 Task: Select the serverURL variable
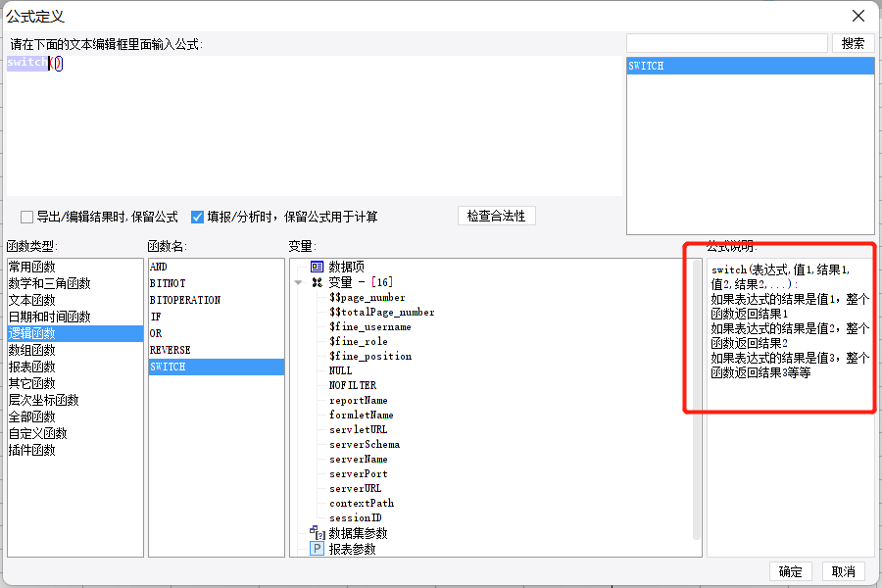tap(356, 488)
